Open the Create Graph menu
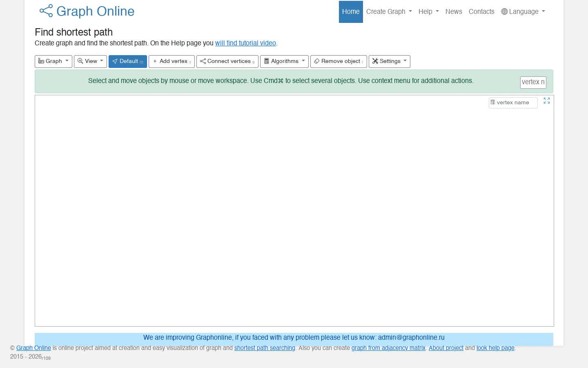 pos(389,12)
